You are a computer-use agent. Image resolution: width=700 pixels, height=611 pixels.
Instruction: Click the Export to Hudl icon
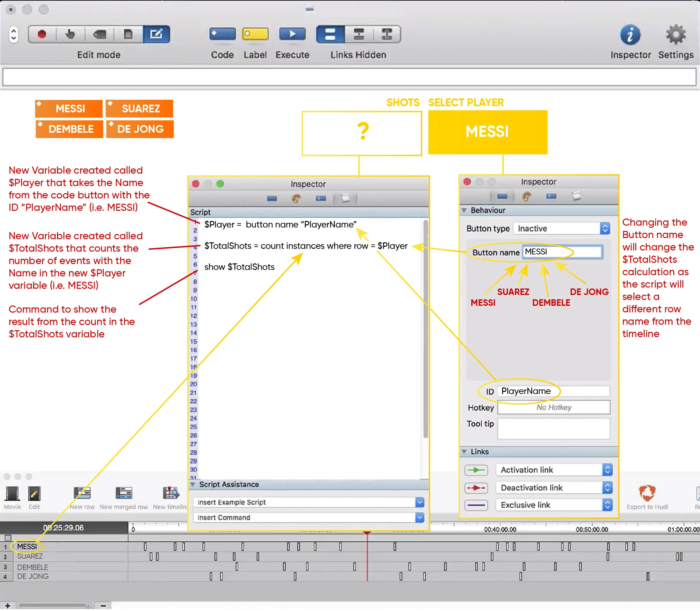(x=647, y=493)
